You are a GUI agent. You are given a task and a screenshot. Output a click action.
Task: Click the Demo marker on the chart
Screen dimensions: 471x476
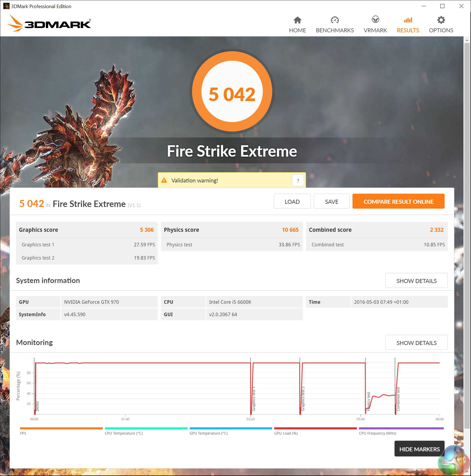pos(37,406)
